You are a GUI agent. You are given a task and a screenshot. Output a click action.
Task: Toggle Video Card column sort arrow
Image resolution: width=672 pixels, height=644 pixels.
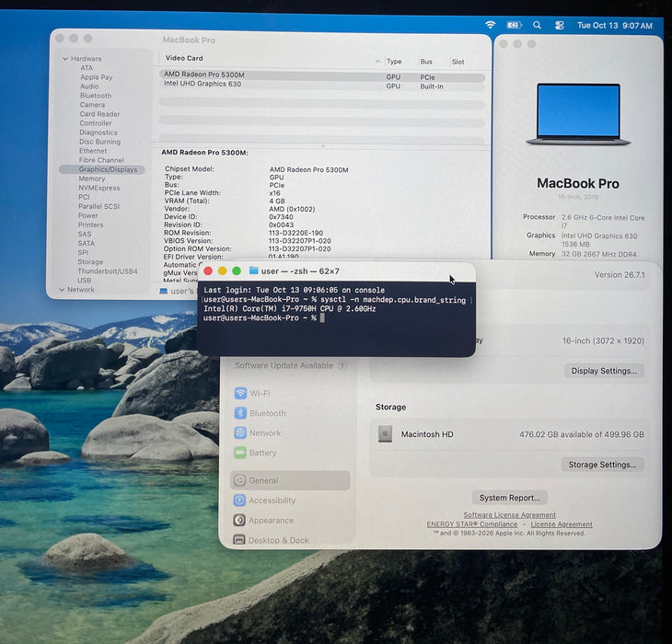(377, 62)
